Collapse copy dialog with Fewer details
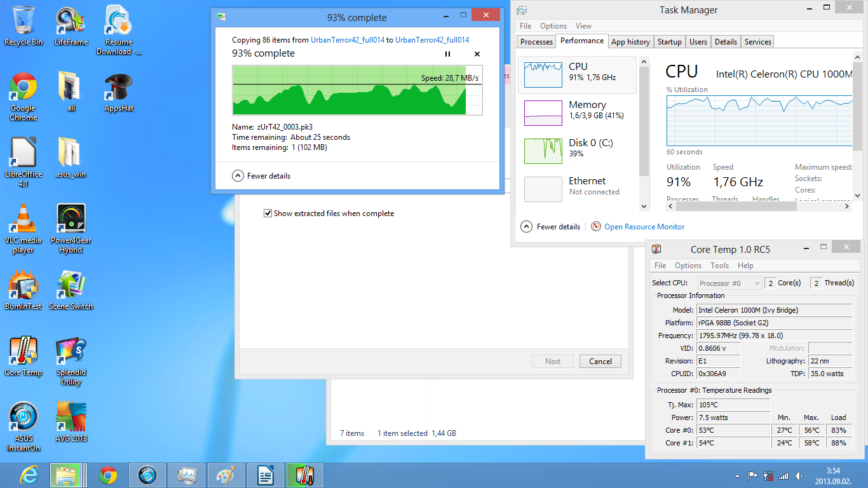This screenshot has height=488, width=868. (262, 176)
